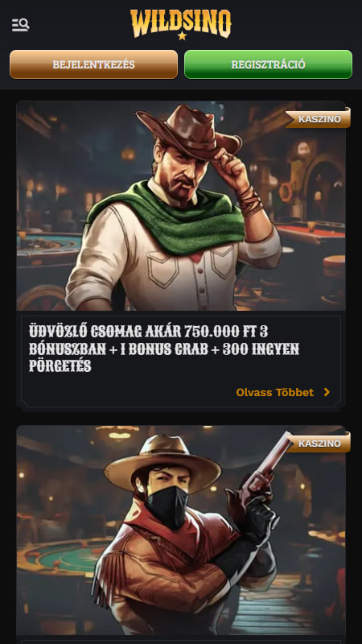Open the green-scarf cowboy promo image

(181, 206)
